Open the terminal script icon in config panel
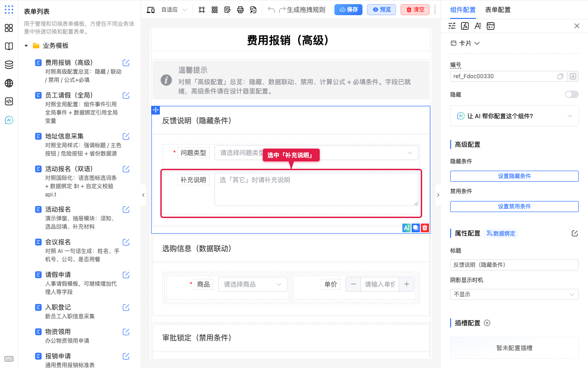The height and width of the screenshot is (368, 588). point(491,26)
